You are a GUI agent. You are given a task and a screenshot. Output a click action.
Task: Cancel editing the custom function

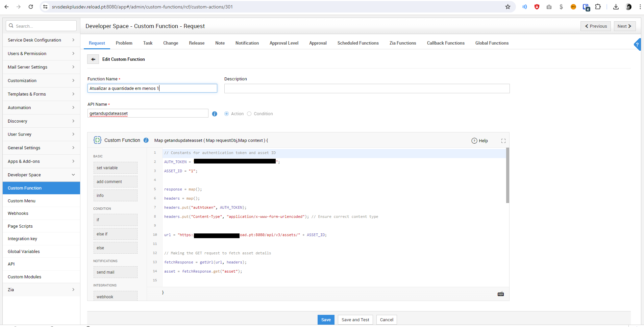point(387,320)
